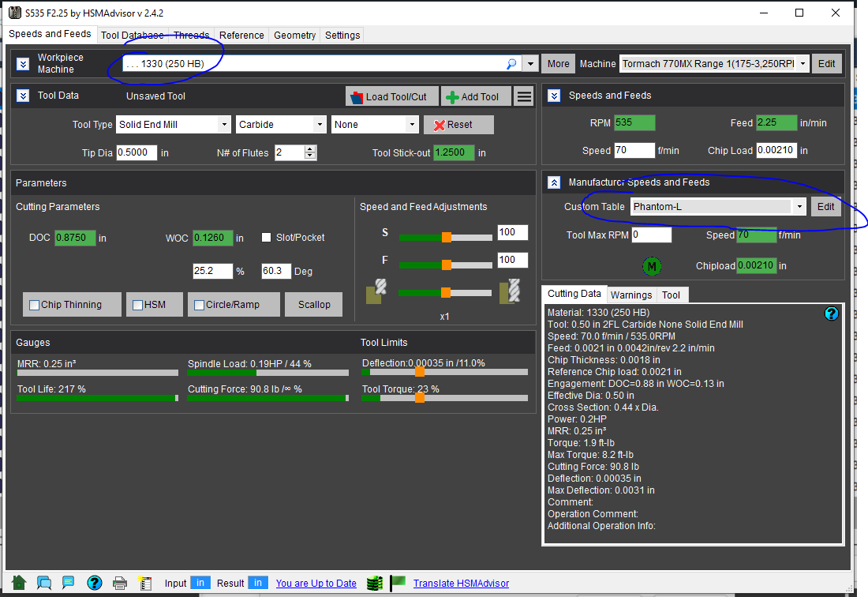Check the Slot/Pocket checkbox

267,238
